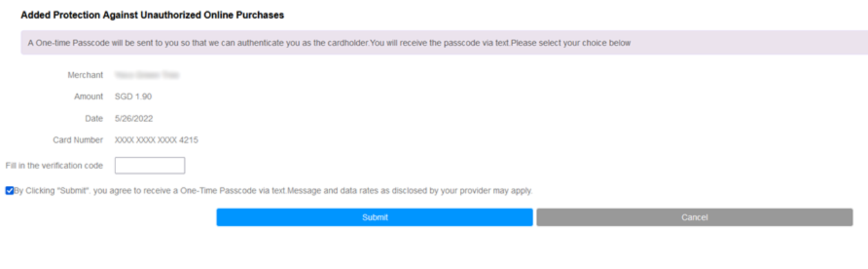Select the masked card number ending 4215
Screen dimensions: 868x269
pos(156,140)
